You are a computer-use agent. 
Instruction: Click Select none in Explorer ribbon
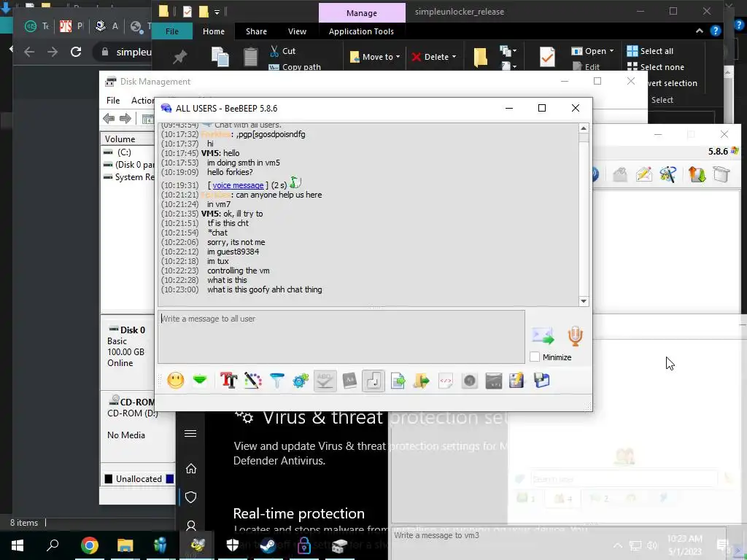click(x=656, y=66)
